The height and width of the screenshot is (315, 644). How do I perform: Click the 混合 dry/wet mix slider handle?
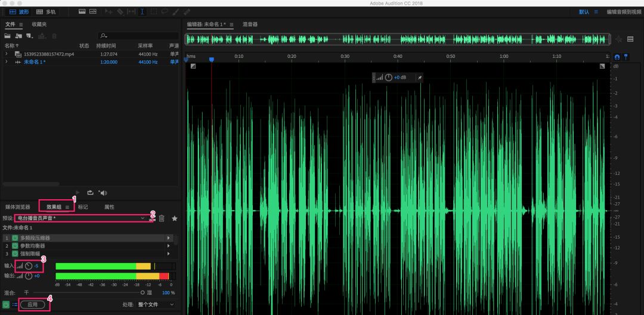tap(143, 293)
